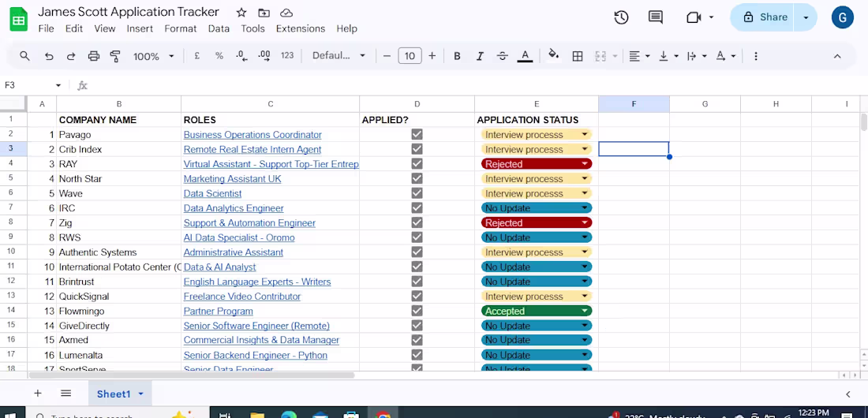Click Increase decimal places icon
868x418 pixels.
[264, 56]
